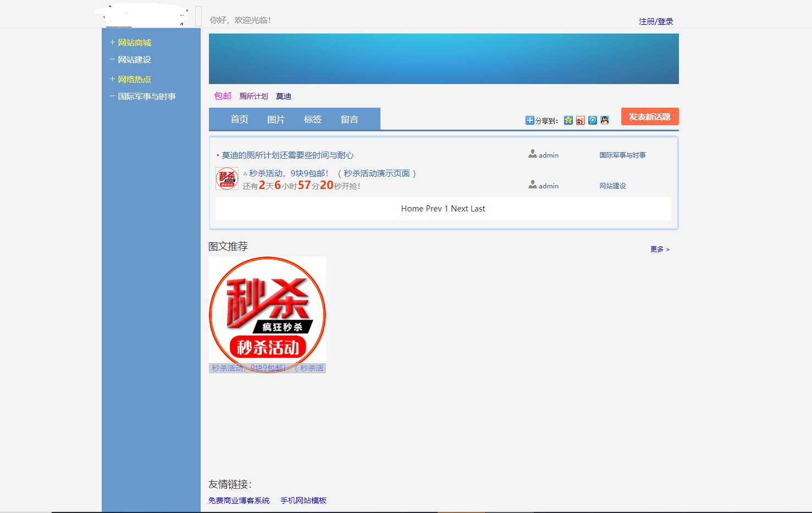Click user icon beside second admin author
This screenshot has height=513, width=812.
click(532, 185)
